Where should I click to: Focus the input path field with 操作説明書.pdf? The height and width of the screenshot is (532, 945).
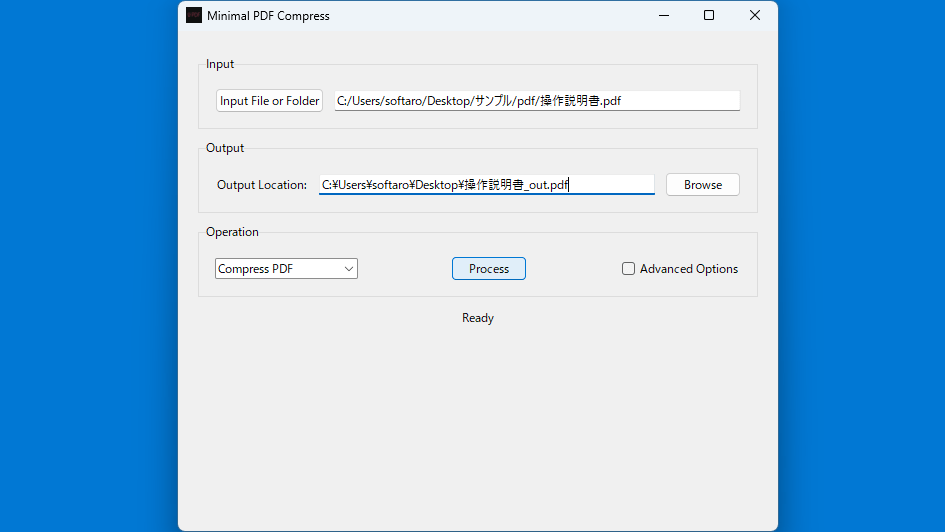click(x=537, y=101)
